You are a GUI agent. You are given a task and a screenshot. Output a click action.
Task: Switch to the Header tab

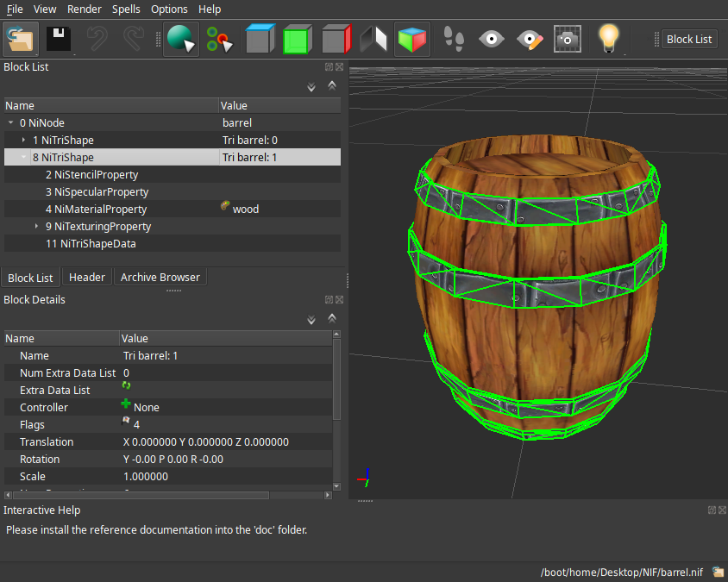[x=87, y=277]
